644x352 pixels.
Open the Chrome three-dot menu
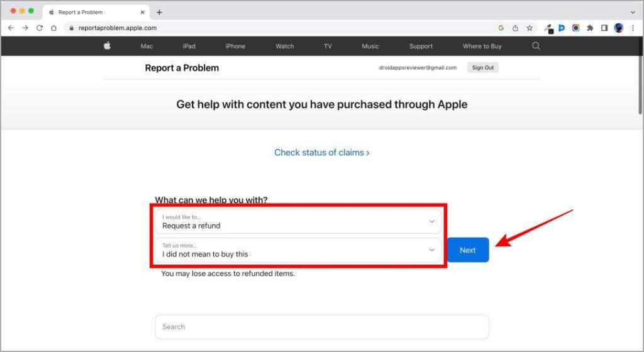coord(633,28)
